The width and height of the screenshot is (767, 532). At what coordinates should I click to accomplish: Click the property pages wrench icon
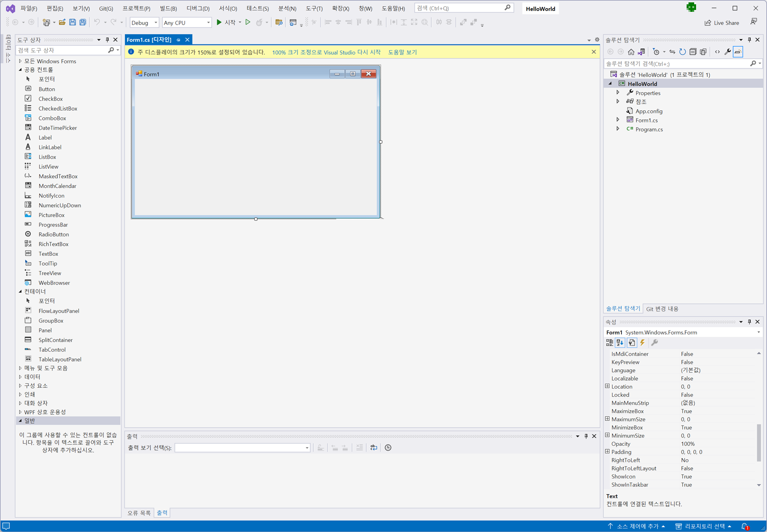pos(654,342)
